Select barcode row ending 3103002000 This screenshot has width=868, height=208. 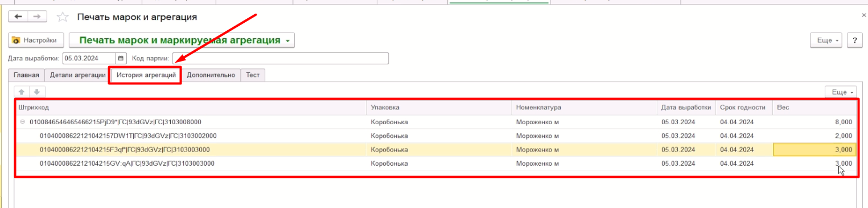pos(436,136)
